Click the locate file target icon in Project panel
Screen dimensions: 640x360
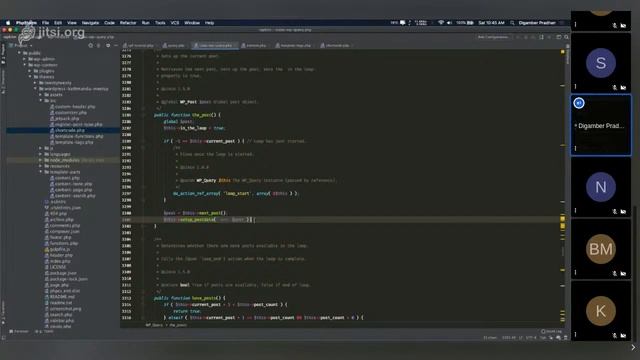point(91,46)
